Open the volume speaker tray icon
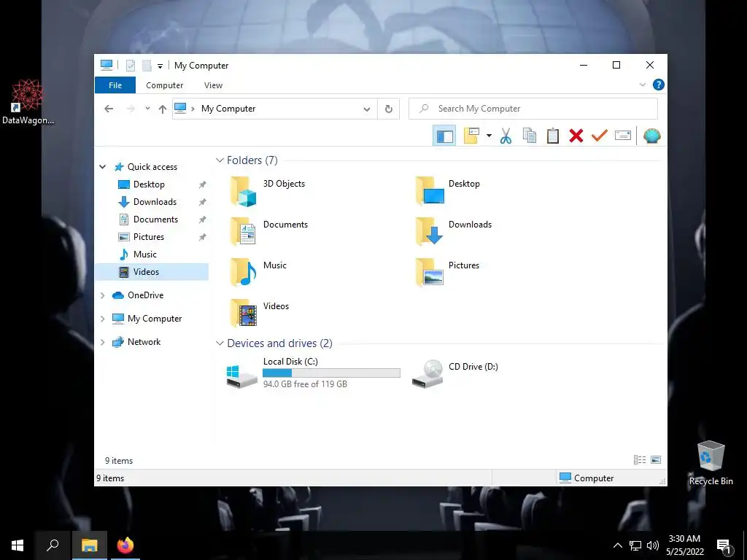The height and width of the screenshot is (560, 747). pyautogui.click(x=653, y=545)
